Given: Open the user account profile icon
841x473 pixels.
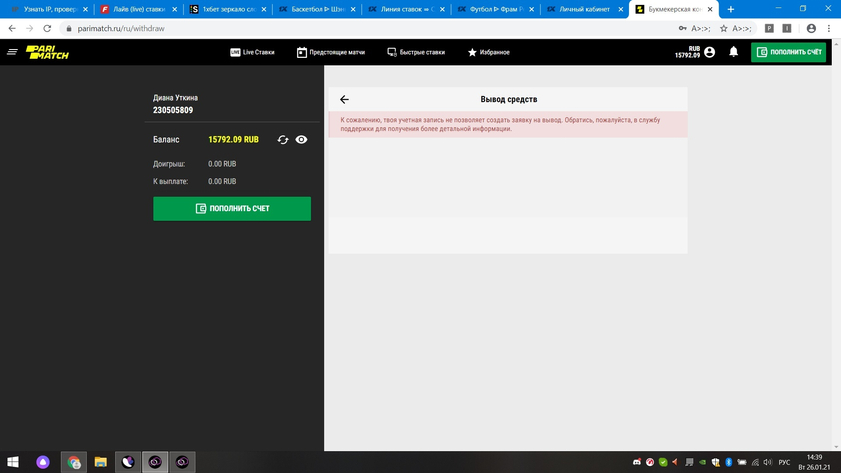Looking at the screenshot, I should 710,52.
